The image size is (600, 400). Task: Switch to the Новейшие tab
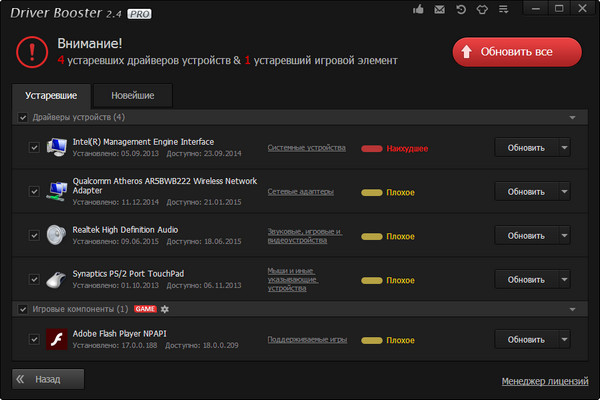click(x=132, y=96)
